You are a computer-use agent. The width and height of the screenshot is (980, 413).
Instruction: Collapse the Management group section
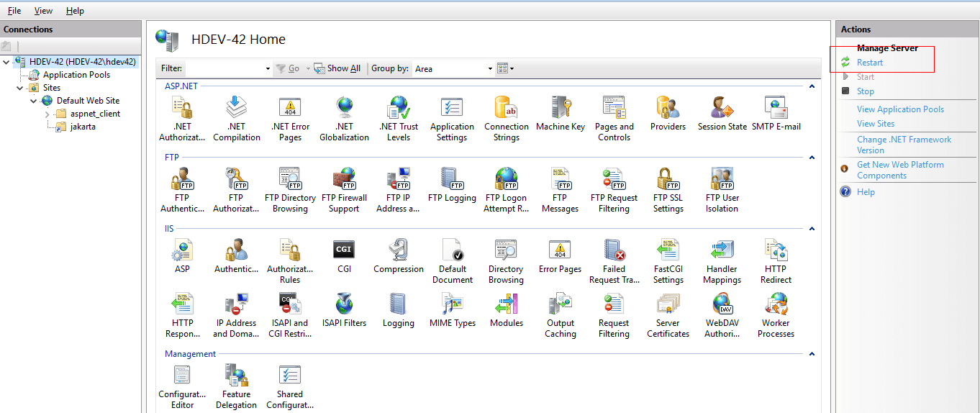click(x=812, y=354)
